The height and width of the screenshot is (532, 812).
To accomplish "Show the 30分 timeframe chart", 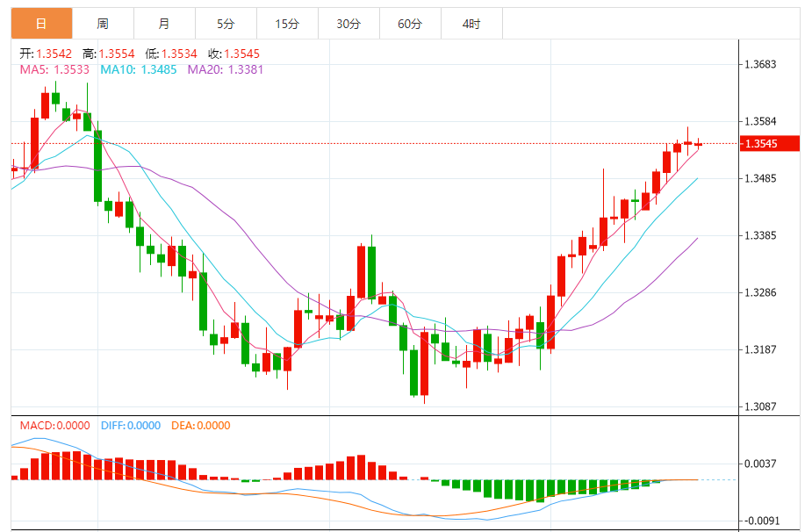I will pyautogui.click(x=349, y=24).
